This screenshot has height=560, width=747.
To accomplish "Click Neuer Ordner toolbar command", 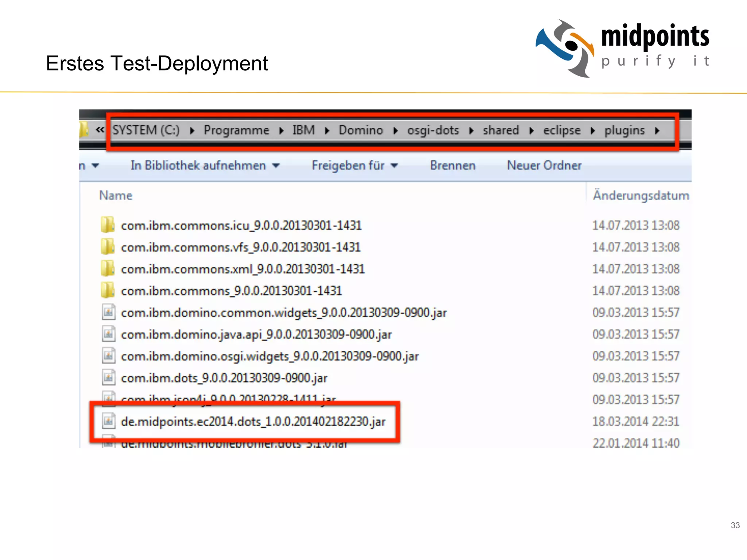I will (544, 166).
